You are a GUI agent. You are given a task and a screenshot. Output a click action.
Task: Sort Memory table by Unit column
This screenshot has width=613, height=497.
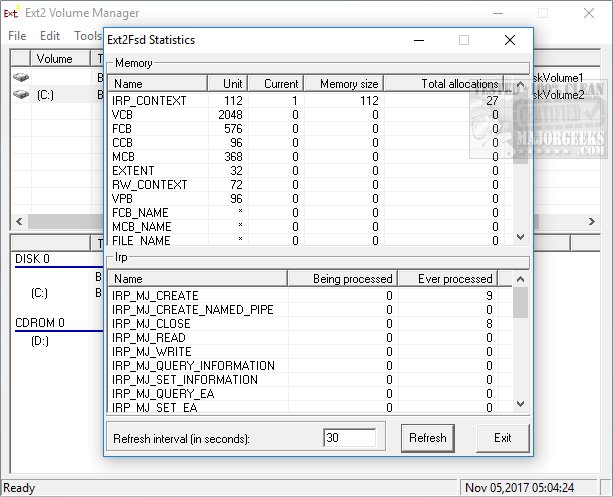pos(228,84)
